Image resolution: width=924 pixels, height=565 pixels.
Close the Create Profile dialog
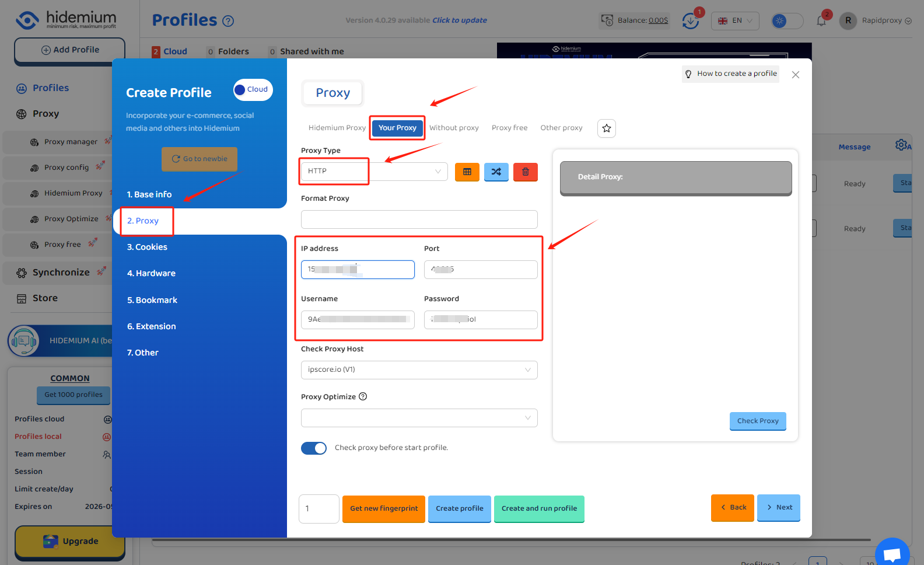click(x=796, y=75)
